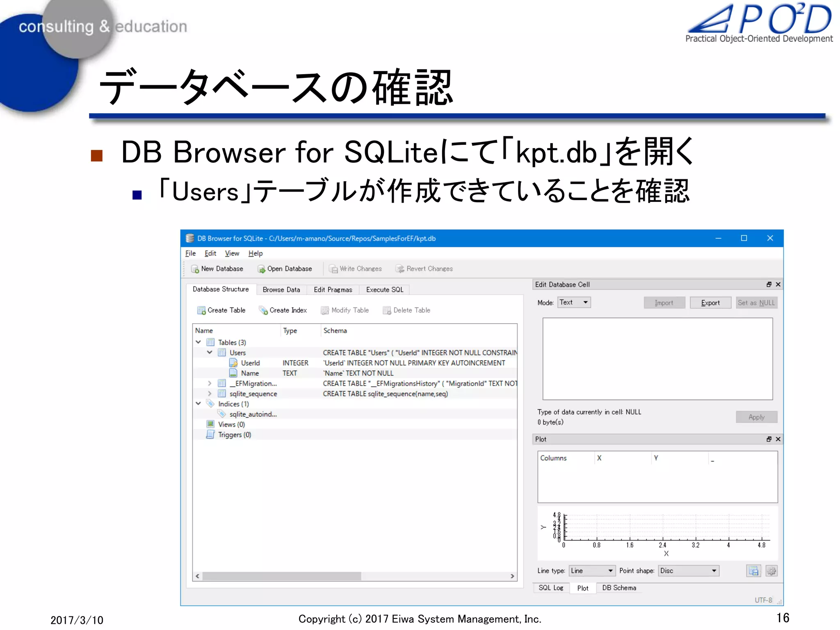Viewport: 840px width, 630px height.
Task: Click the Apply button
Action: tap(756, 417)
